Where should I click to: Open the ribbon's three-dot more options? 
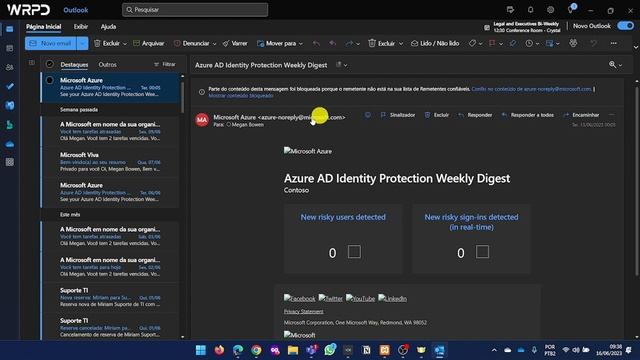click(613, 43)
